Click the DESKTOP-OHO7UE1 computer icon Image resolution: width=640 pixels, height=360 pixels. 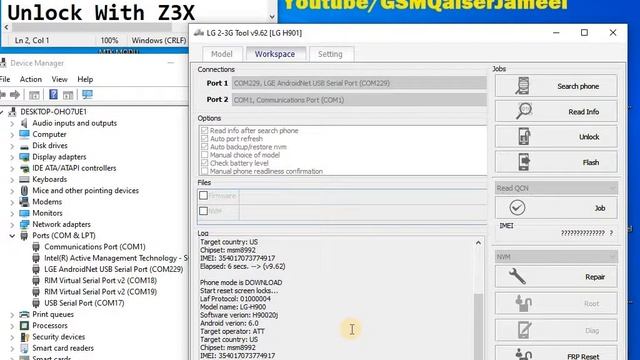12,111
